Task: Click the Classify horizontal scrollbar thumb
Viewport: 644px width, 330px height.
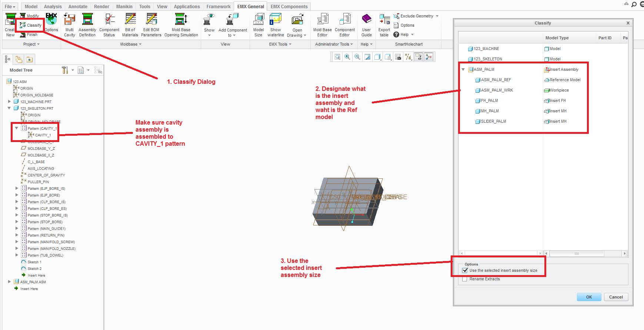Action: 577,254
